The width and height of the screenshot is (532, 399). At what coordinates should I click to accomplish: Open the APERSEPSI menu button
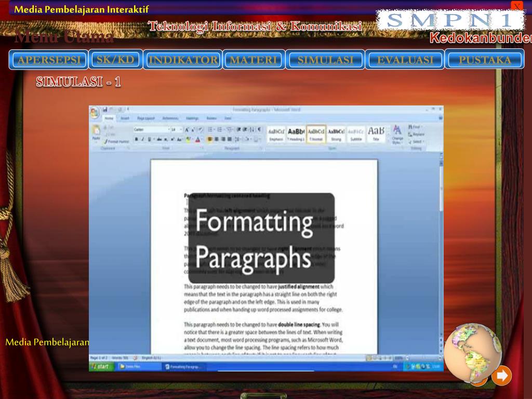tap(48, 60)
